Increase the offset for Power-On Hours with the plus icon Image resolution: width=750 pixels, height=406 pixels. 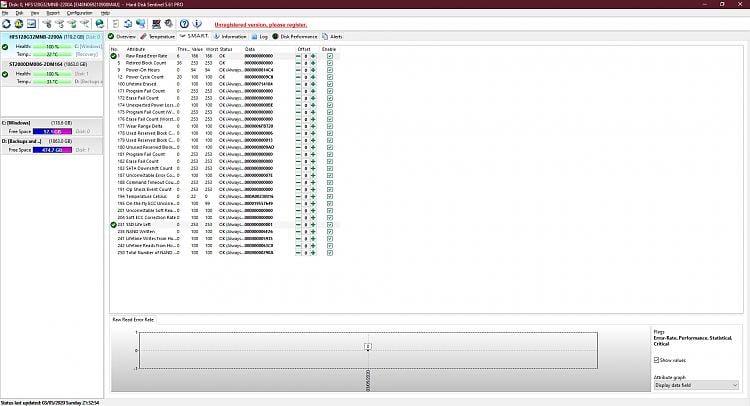tap(313, 70)
